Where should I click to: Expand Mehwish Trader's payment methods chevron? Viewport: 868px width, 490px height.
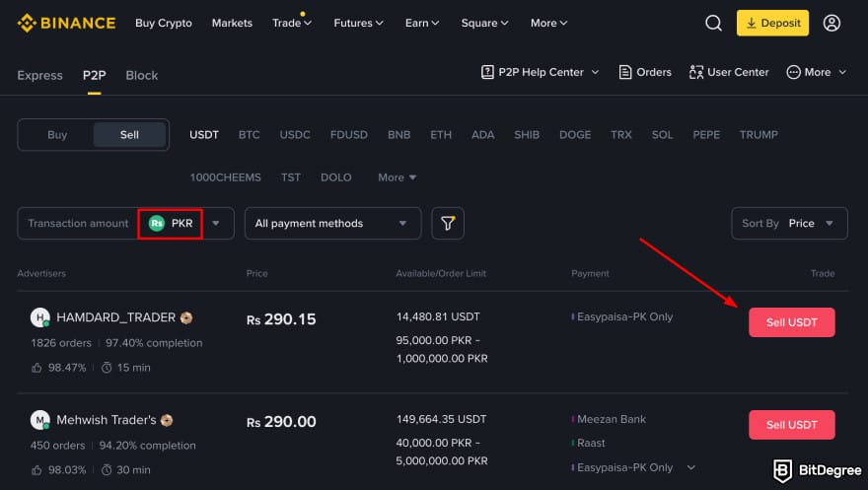pyautogui.click(x=690, y=468)
